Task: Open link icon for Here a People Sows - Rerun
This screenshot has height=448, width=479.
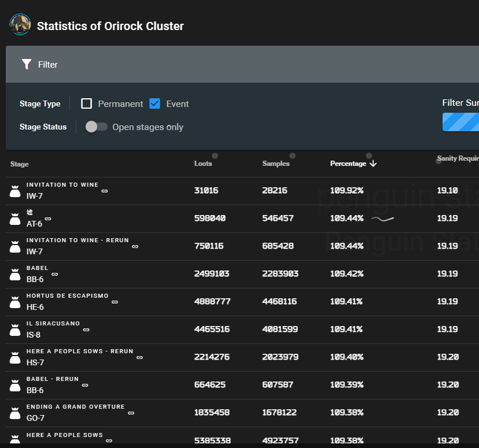Action: 139,358
